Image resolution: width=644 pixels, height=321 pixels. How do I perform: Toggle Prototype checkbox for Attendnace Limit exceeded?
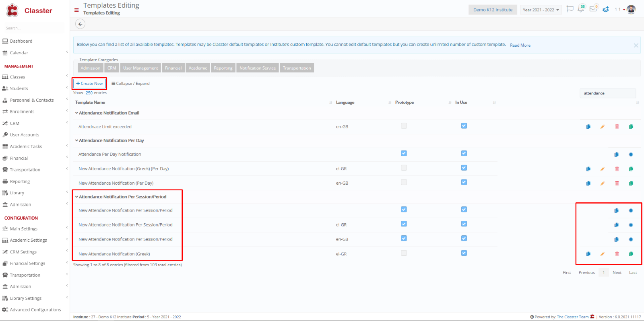(404, 126)
